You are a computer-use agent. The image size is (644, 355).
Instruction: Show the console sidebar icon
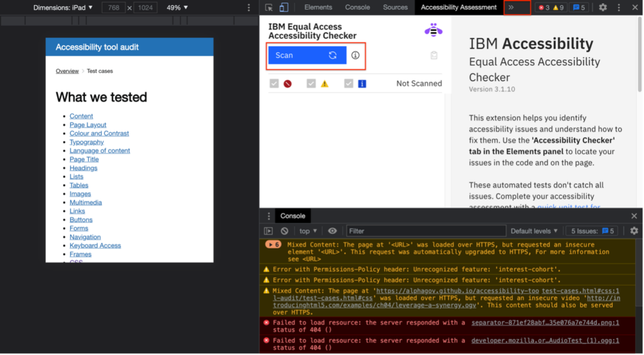tap(268, 232)
